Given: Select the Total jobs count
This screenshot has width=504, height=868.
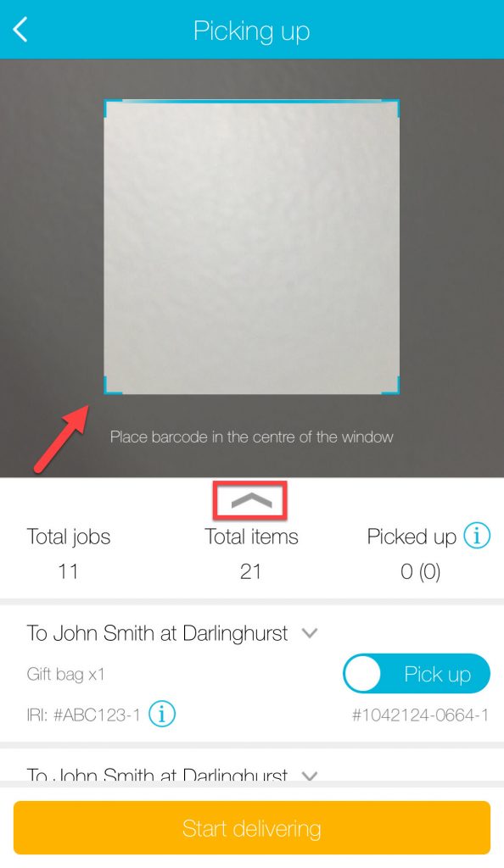Looking at the screenshot, I should pos(68,571).
